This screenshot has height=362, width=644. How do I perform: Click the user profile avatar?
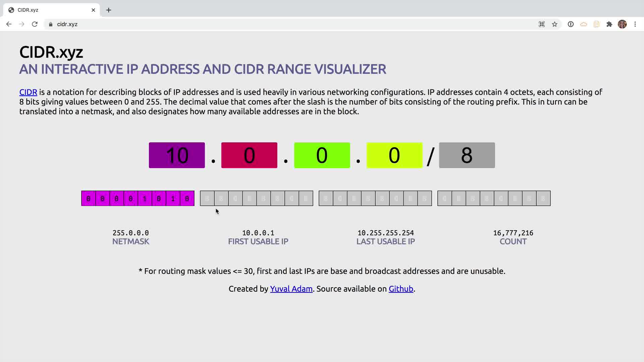622,24
